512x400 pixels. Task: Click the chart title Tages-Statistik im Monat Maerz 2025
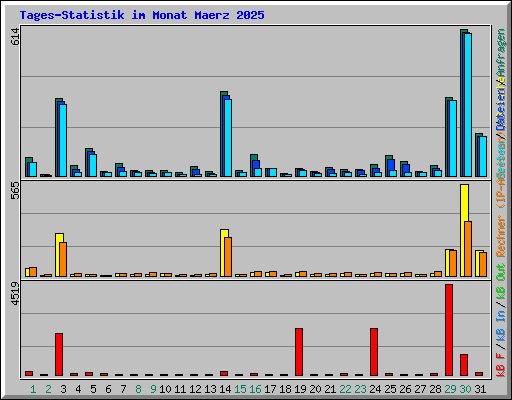pos(142,15)
